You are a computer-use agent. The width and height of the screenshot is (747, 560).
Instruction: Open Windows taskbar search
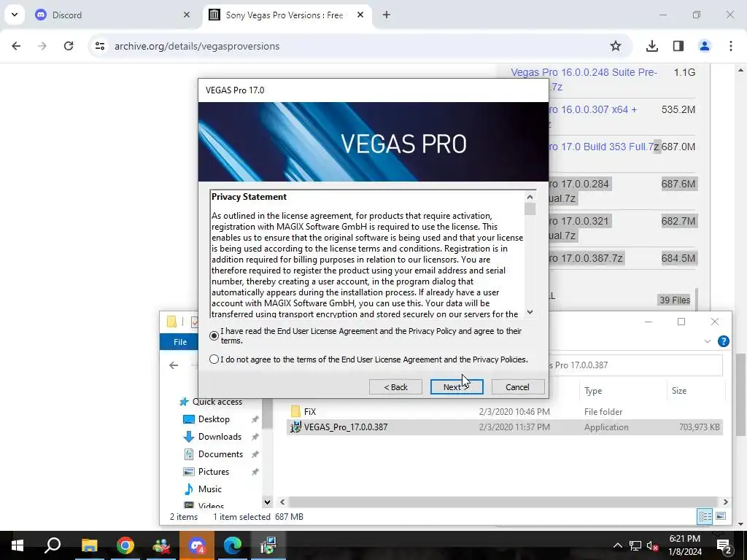click(53, 545)
